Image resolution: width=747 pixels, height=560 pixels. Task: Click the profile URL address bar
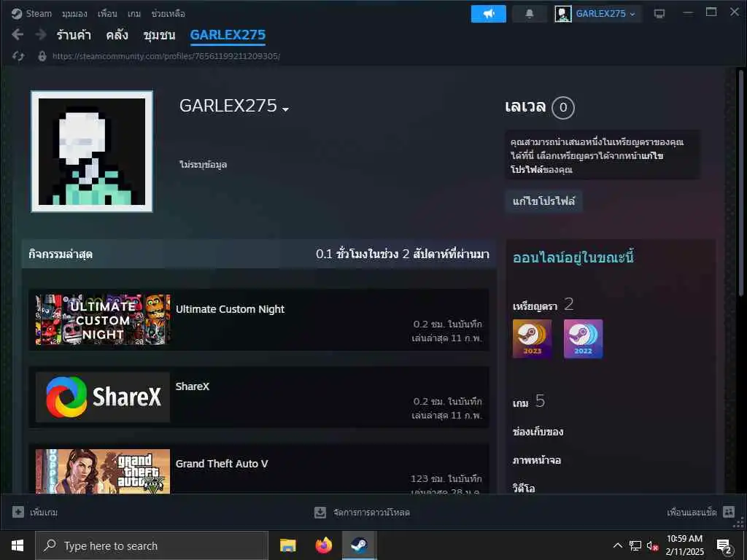coord(166,56)
